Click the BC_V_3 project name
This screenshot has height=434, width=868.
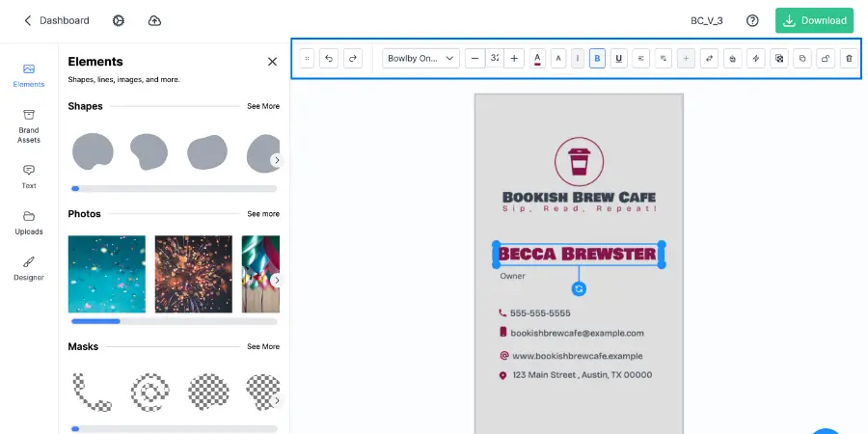[706, 20]
